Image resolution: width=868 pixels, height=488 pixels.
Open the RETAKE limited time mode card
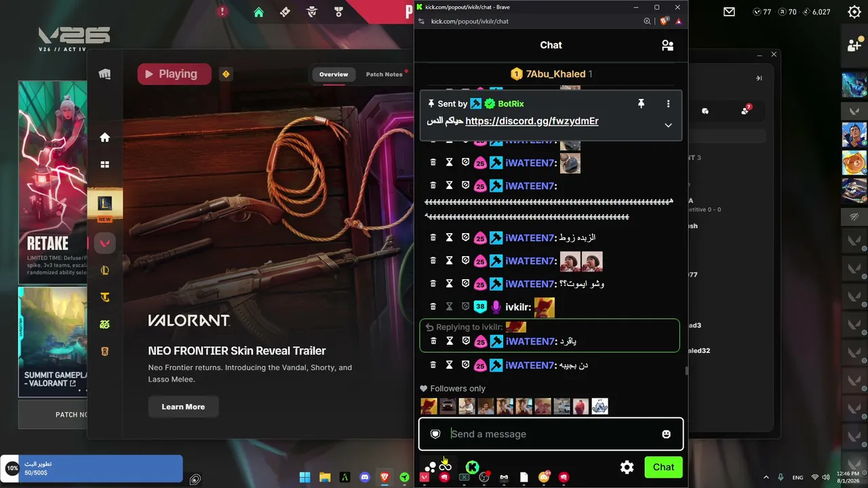(53, 182)
